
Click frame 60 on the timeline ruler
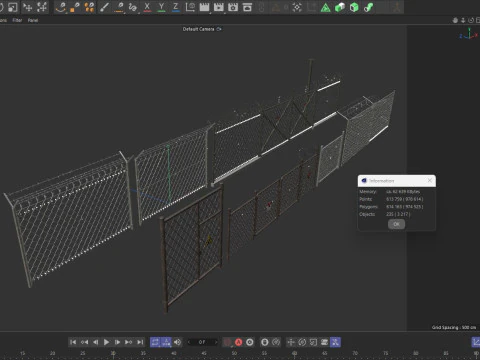click(294, 353)
